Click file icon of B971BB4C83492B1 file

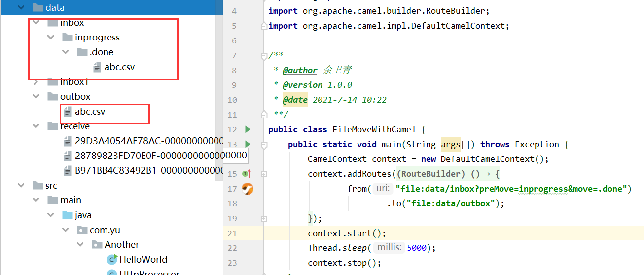(68, 171)
